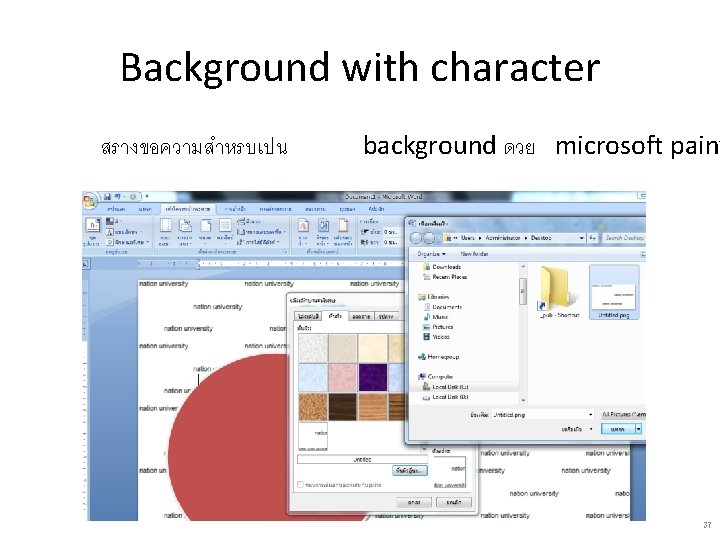720x540 pixels.
Task: Open the Organize dropdown in file dialog
Action: (431, 254)
